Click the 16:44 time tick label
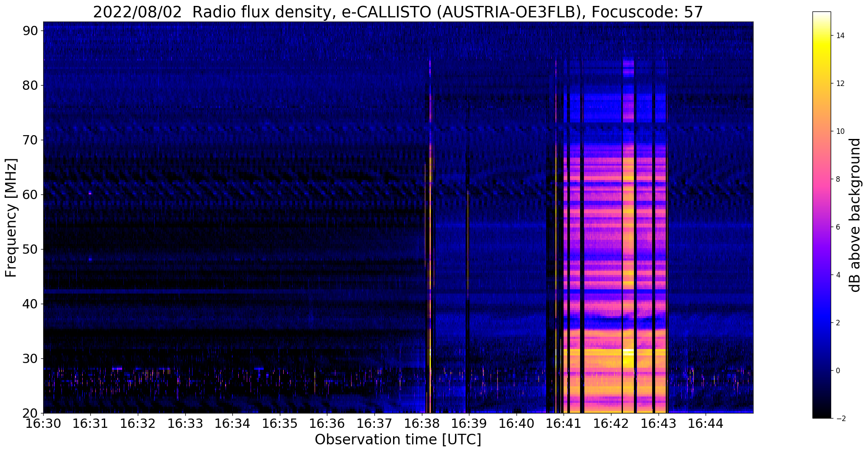 tap(706, 423)
